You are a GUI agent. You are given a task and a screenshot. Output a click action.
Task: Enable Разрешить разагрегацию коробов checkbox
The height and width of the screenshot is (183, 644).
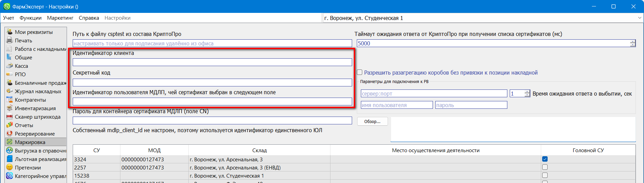[360, 73]
